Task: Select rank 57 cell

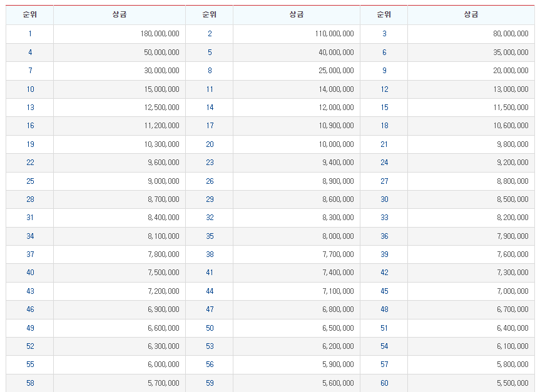Action: pos(384,364)
